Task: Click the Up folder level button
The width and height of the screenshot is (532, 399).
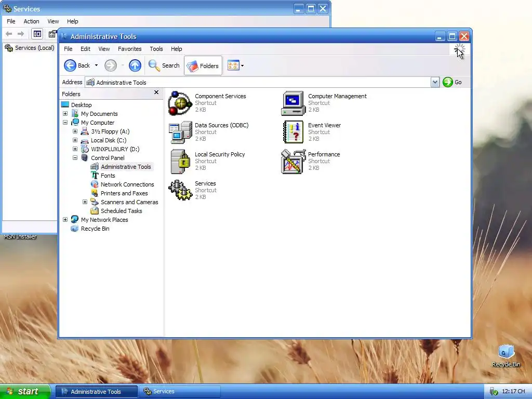Action: pyautogui.click(x=135, y=65)
